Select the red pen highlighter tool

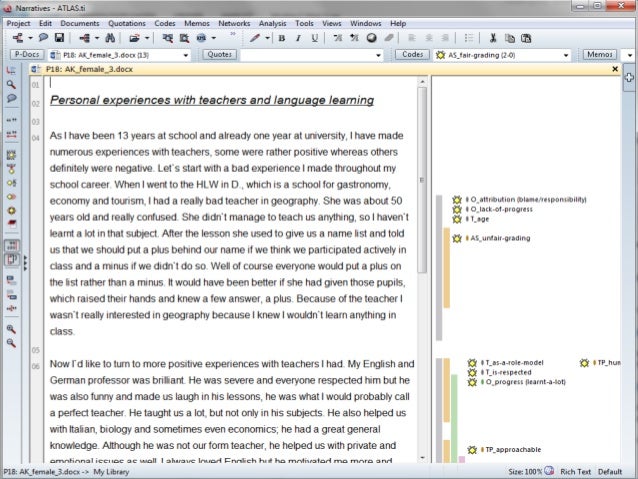tap(255, 38)
